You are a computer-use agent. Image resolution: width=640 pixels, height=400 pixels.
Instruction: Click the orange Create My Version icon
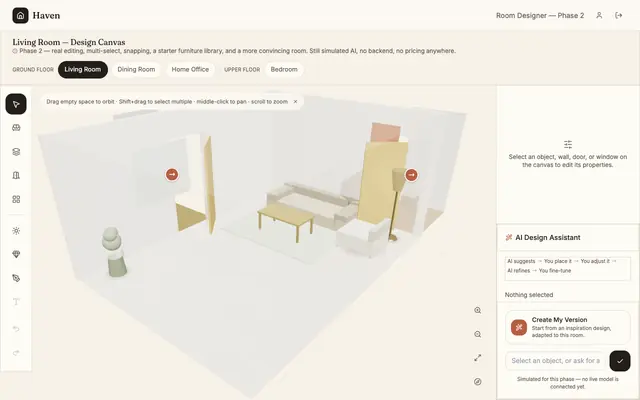point(519,327)
